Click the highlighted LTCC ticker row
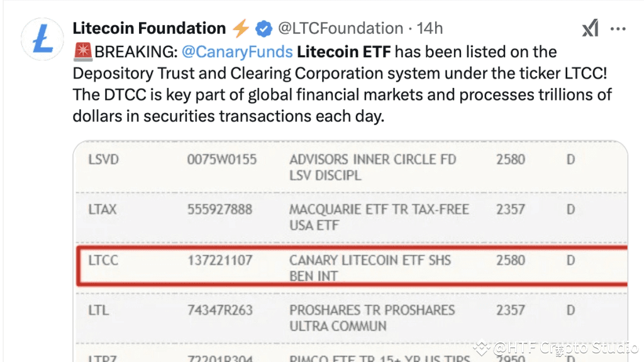This screenshot has height=362, width=644. [352, 267]
